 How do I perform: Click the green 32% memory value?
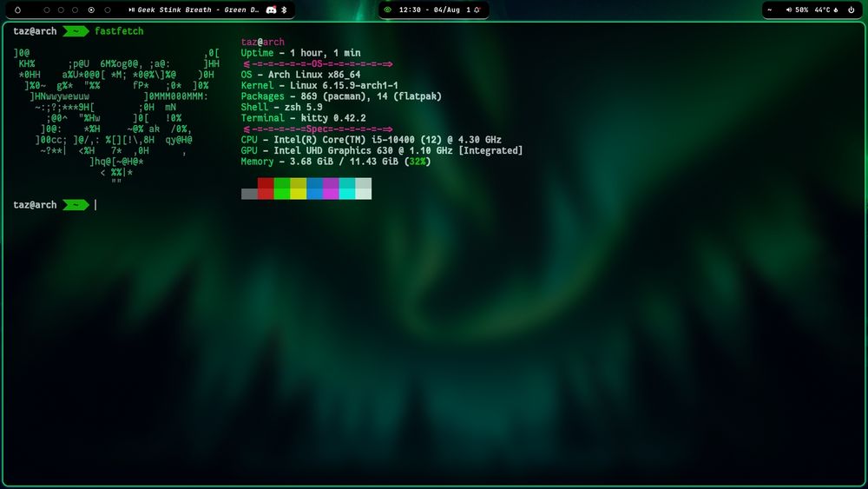pyautogui.click(x=418, y=162)
